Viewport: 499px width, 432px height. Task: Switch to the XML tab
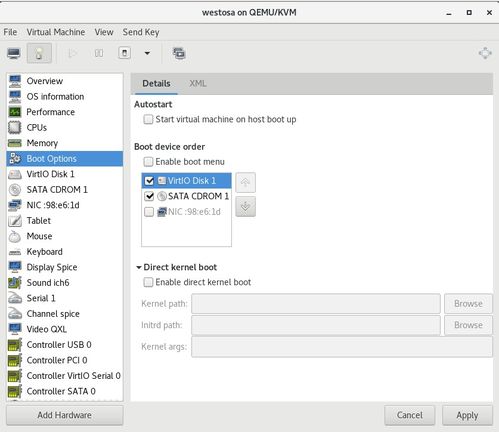pos(198,83)
